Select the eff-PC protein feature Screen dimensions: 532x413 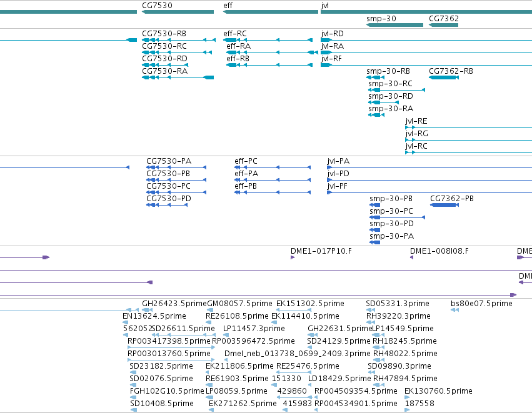point(273,167)
